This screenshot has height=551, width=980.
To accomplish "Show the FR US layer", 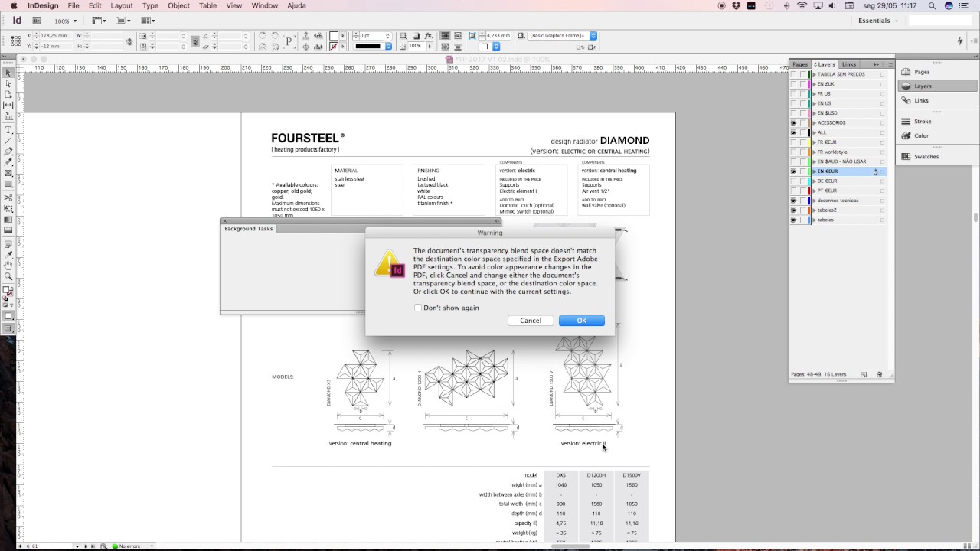I will [x=793, y=93].
